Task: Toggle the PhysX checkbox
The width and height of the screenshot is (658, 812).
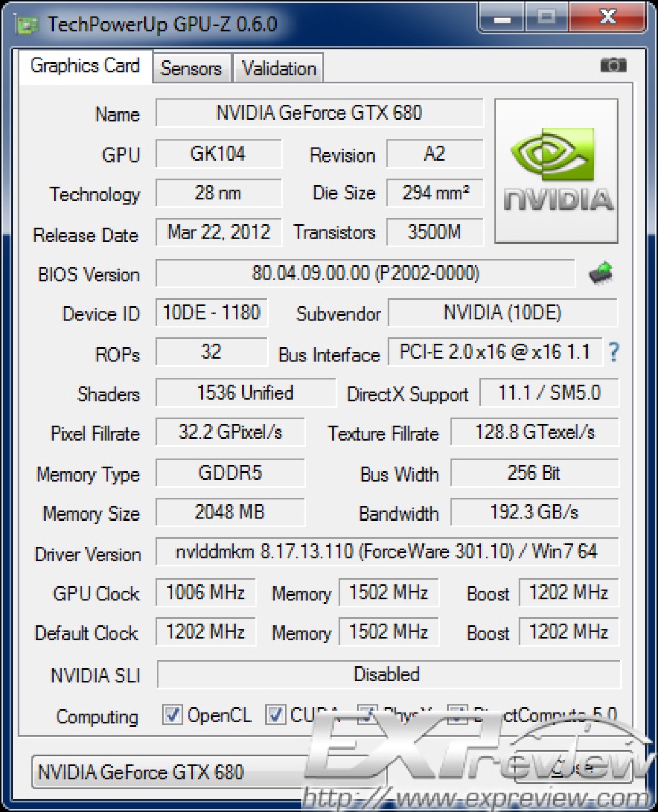Action: tap(367, 715)
